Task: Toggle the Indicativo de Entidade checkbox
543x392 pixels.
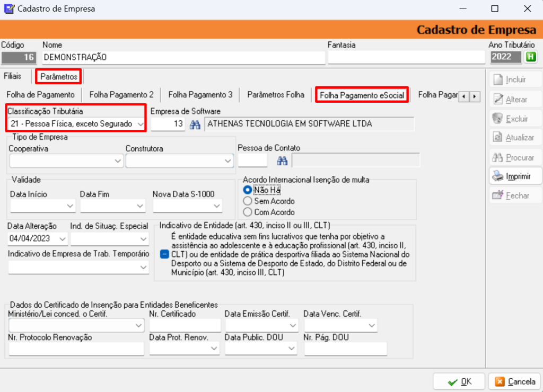Action: [164, 254]
